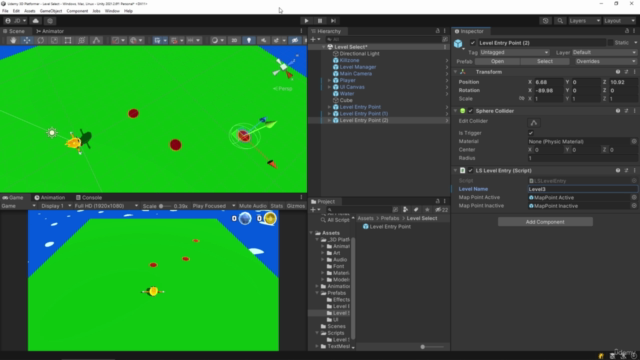Select Killzone in Hierarchy

click(x=349, y=60)
